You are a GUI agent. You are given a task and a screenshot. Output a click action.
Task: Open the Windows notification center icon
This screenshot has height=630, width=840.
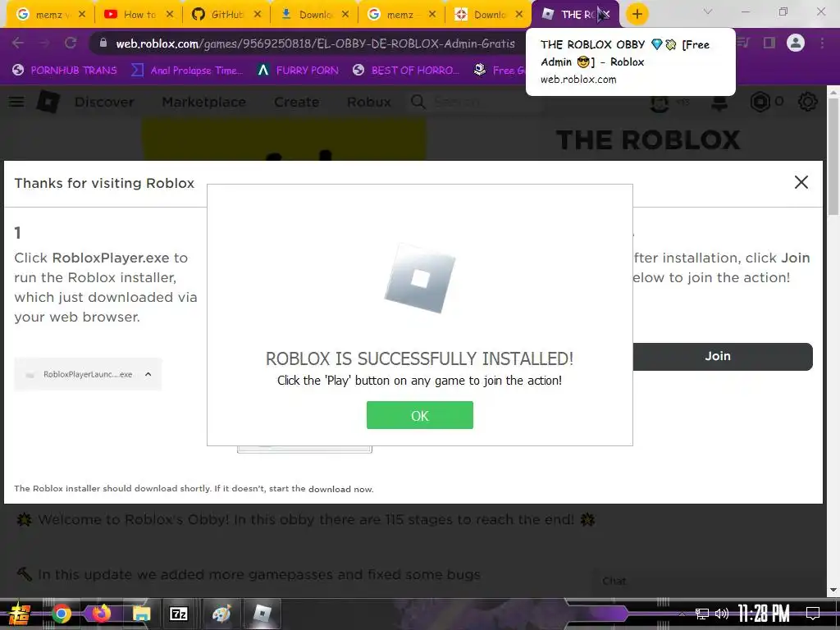pos(813,614)
